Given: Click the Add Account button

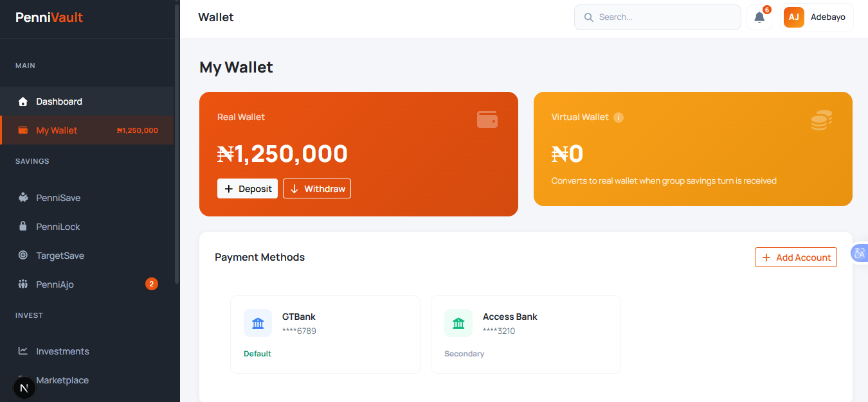Looking at the screenshot, I should point(795,257).
